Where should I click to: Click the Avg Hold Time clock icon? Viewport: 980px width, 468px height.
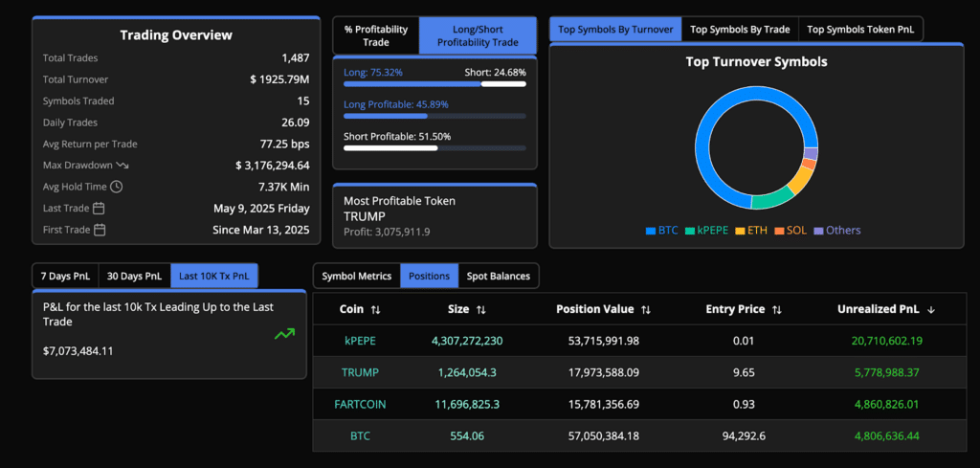tap(116, 187)
